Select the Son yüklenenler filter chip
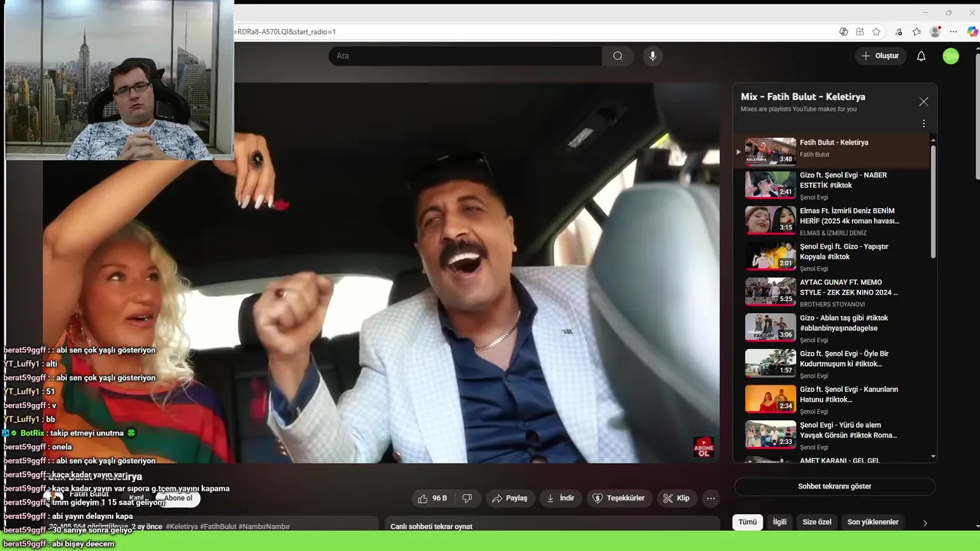 point(873,522)
